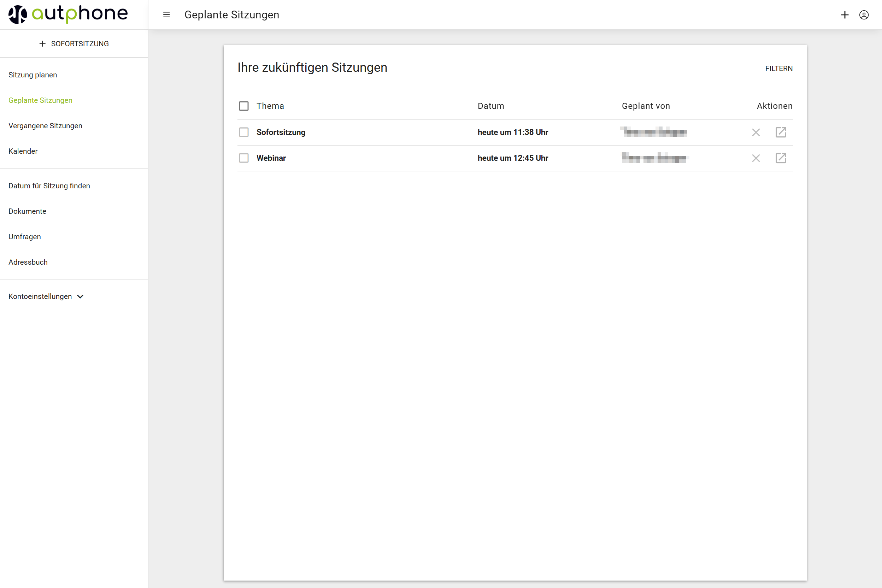
Task: Toggle the select-all Thema checkbox
Action: (244, 106)
